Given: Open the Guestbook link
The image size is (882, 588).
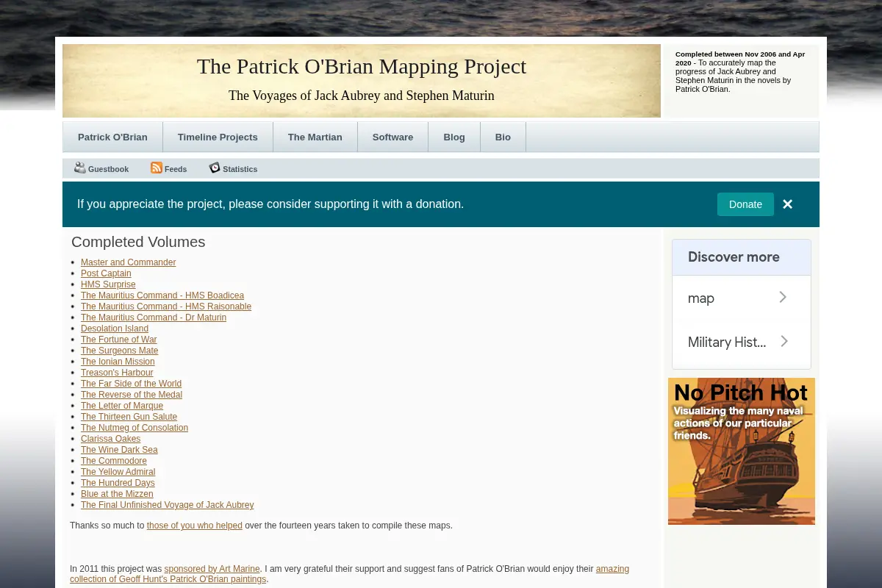Looking at the screenshot, I should point(108,169).
